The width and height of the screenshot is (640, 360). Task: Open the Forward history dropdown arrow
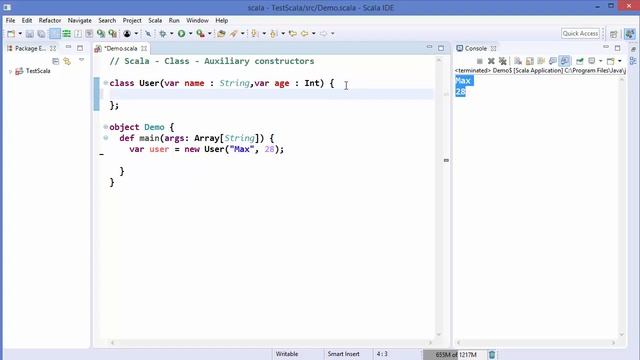(x=332, y=34)
